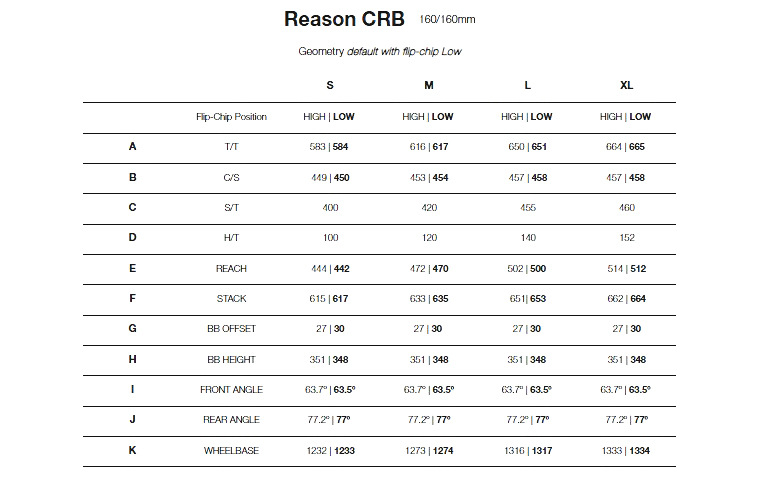Click the 160/160mm travel label
The height and width of the screenshot is (480, 760).
448,18
